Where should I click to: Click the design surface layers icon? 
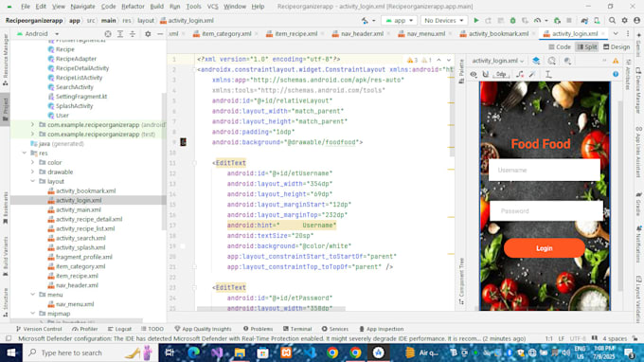tap(536, 61)
